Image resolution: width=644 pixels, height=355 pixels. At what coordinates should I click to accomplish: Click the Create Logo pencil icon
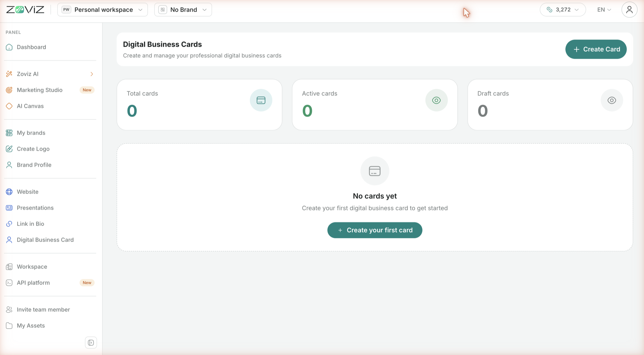pos(9,149)
